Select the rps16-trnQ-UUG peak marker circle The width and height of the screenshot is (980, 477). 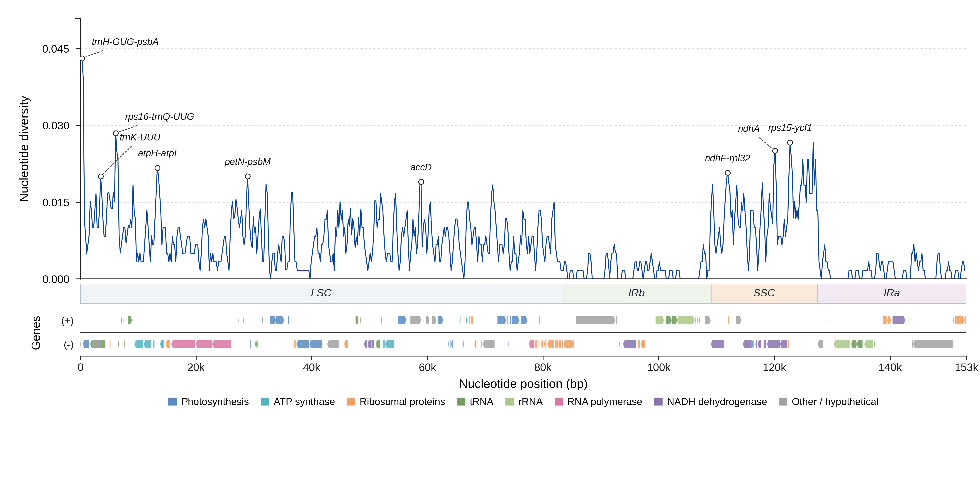(116, 133)
